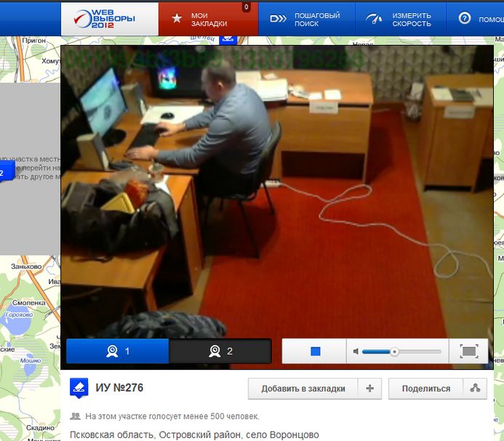504x441 pixels.
Task: Switch to camera 1 view
Action: [x=118, y=351]
